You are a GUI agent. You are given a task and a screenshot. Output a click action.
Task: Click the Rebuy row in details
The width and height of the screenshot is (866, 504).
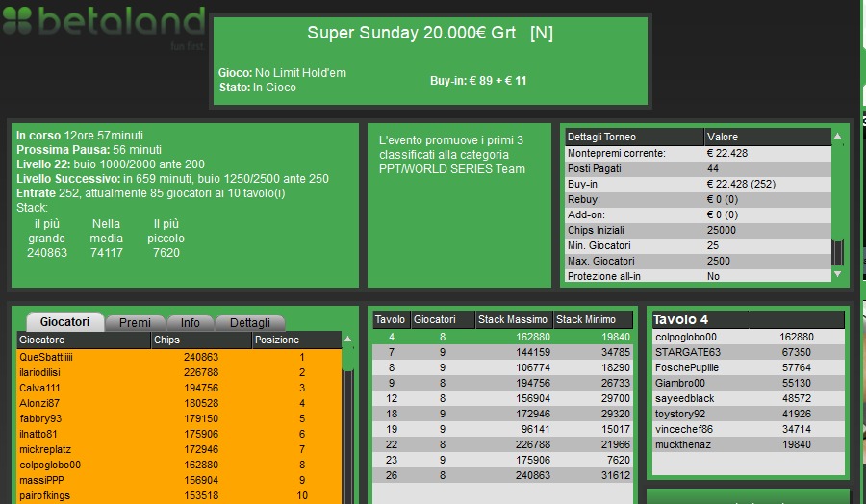699,199
